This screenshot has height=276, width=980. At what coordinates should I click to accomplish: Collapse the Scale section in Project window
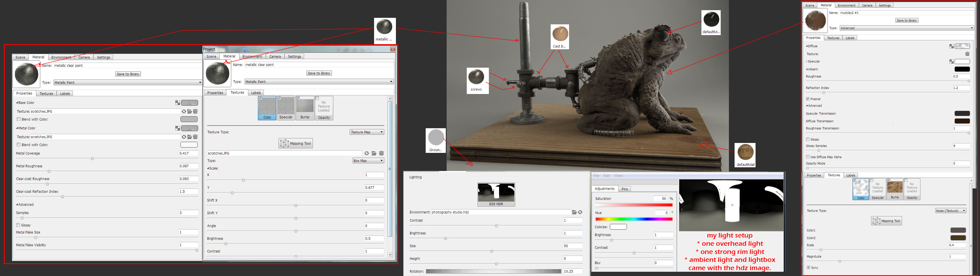point(208,168)
